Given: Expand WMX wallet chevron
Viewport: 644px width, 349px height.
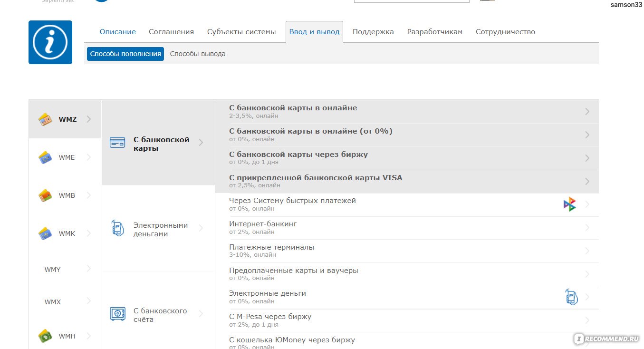Looking at the screenshot, I should [89, 301].
